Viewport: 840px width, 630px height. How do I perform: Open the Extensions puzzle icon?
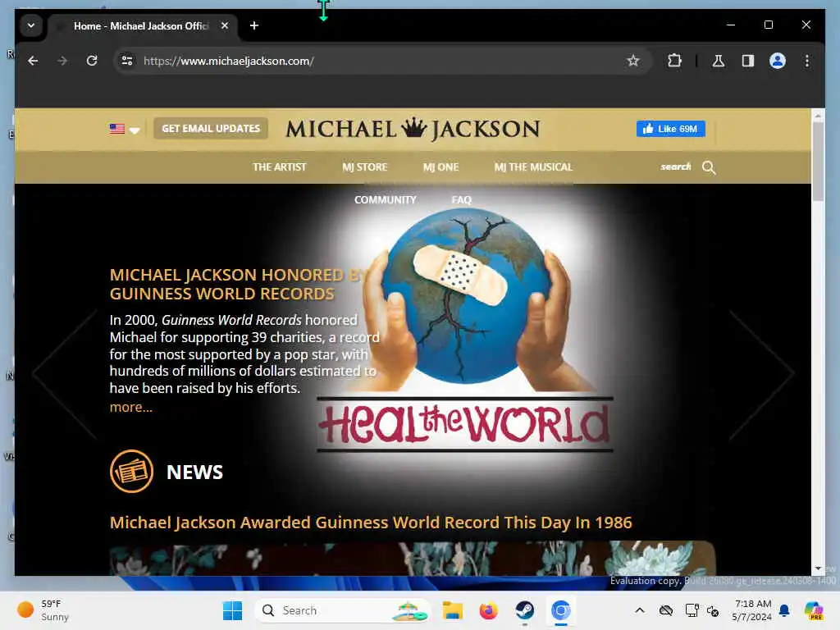(x=674, y=61)
